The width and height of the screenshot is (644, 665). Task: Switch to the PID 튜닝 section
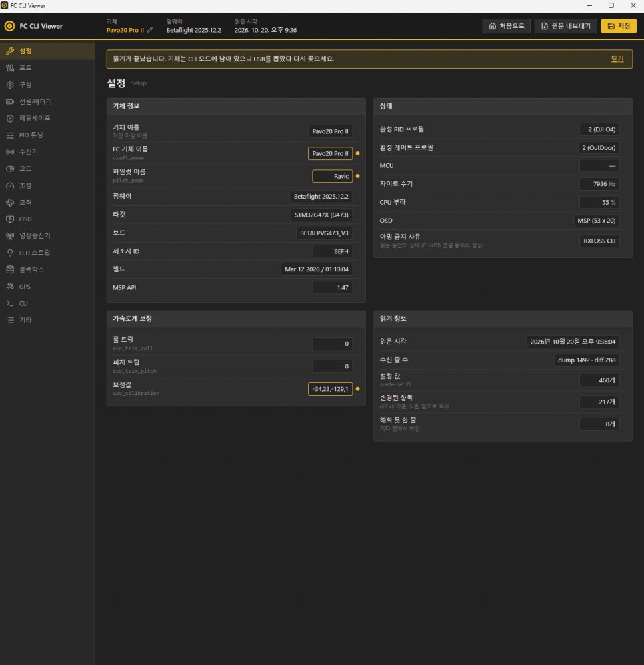point(47,135)
